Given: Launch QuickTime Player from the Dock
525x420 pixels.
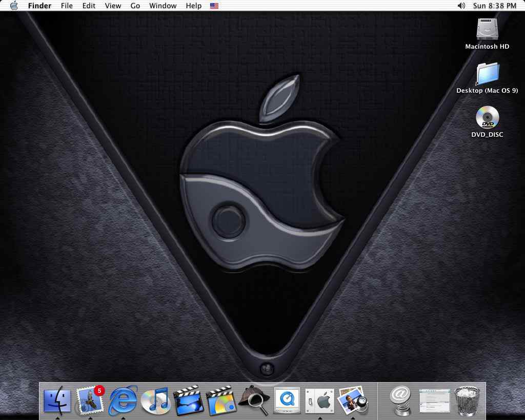Looking at the screenshot, I should pos(287,401).
